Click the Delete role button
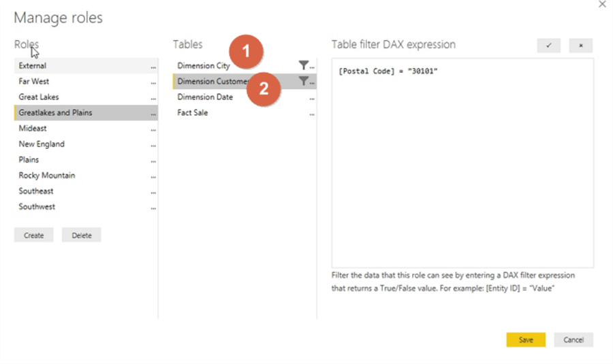The height and width of the screenshot is (364, 613). tap(81, 235)
